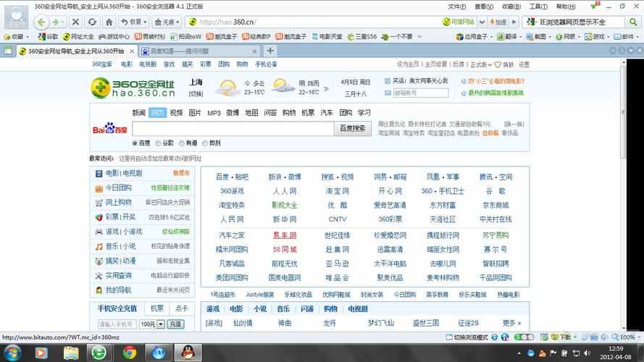The image size is (644, 362).
Task: Open the QQ penguin icon in the taskbar
Action: point(188,353)
